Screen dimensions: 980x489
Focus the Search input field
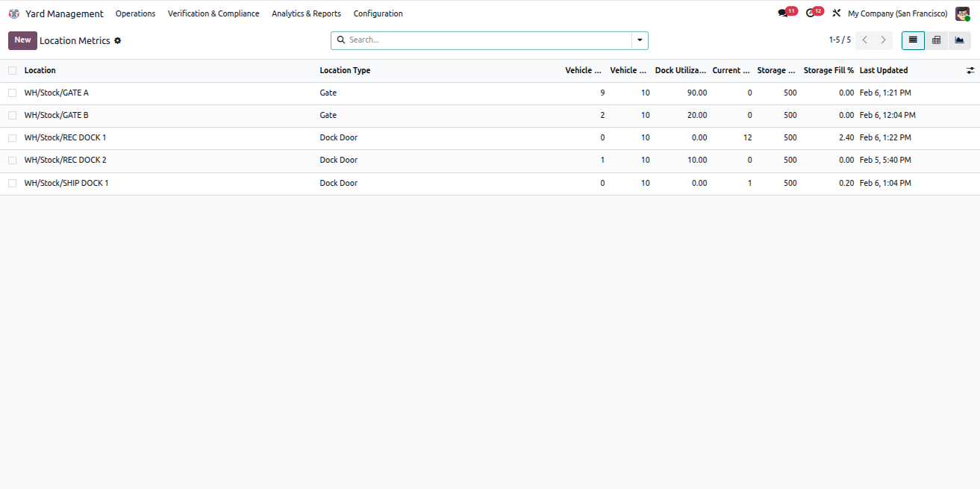pos(489,40)
